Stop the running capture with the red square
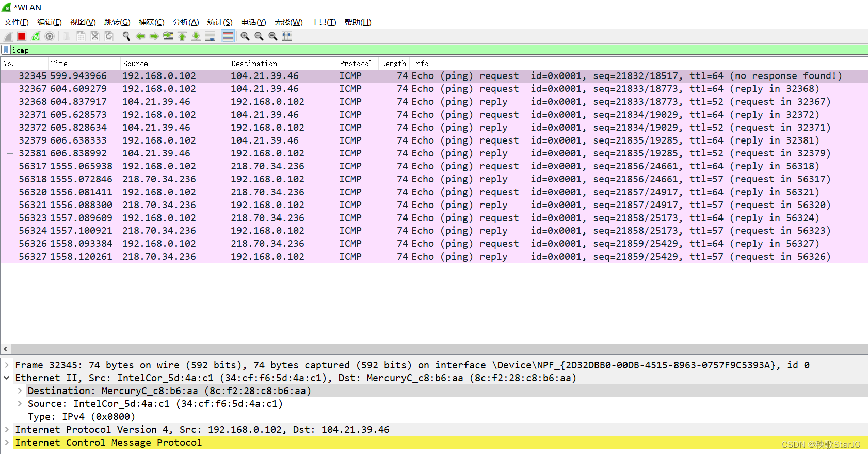The image size is (868, 454). [x=22, y=36]
